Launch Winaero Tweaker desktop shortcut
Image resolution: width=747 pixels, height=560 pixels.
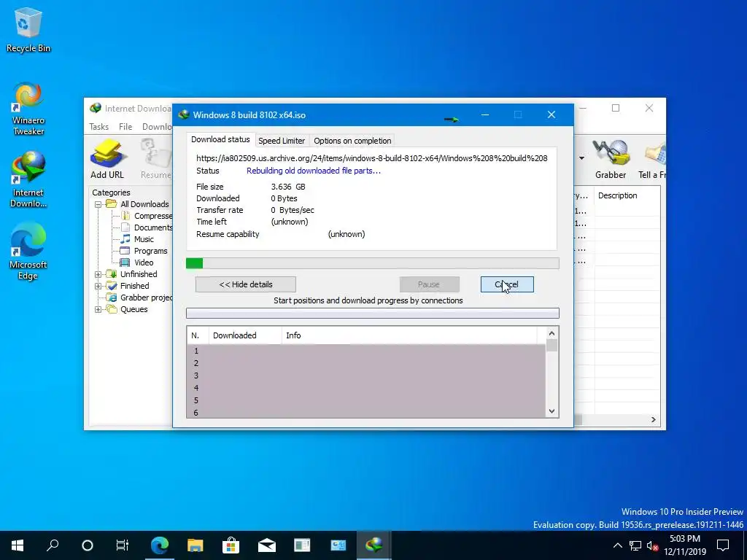[x=28, y=109]
